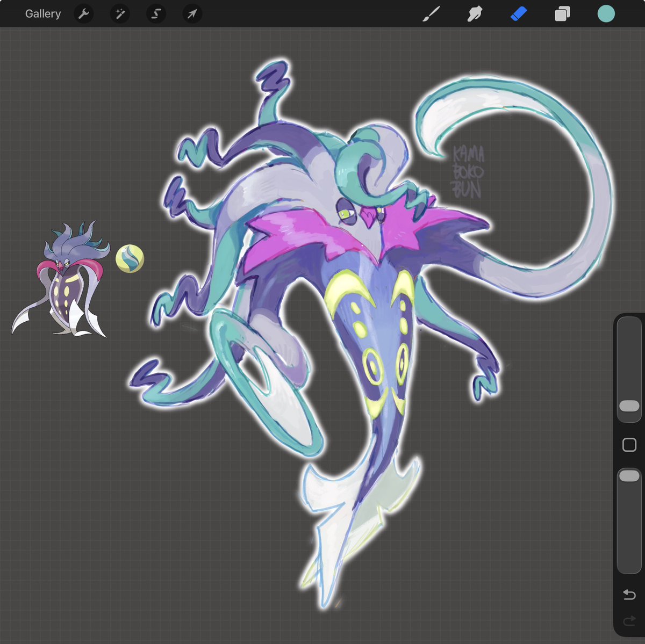
Task: Select the Eraser tool
Action: pyautogui.click(x=519, y=14)
